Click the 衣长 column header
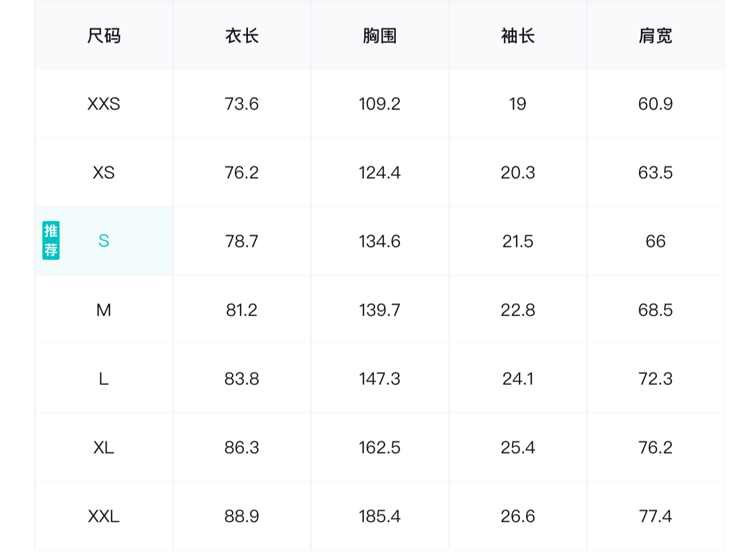This screenshot has width=756, height=555. [x=242, y=36]
